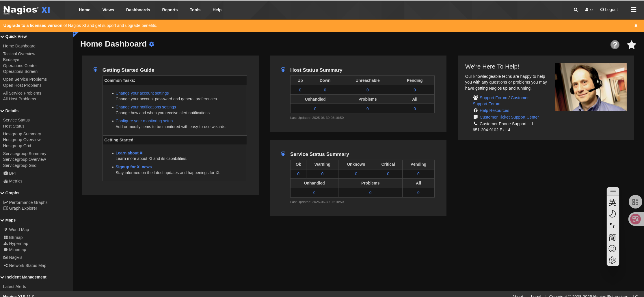Open the Home menu
This screenshot has height=297, width=644.
coord(85,10)
